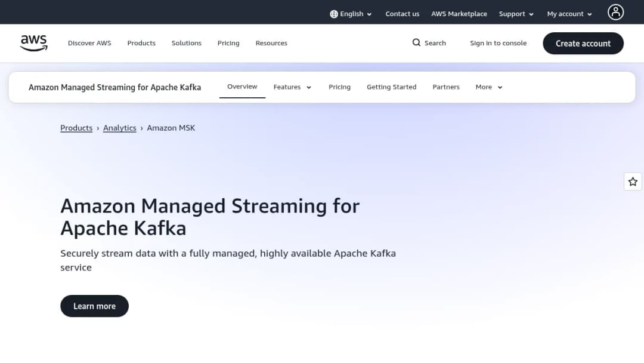The image size is (644, 363).
Task: Click the star feedback icon
Action: click(633, 181)
